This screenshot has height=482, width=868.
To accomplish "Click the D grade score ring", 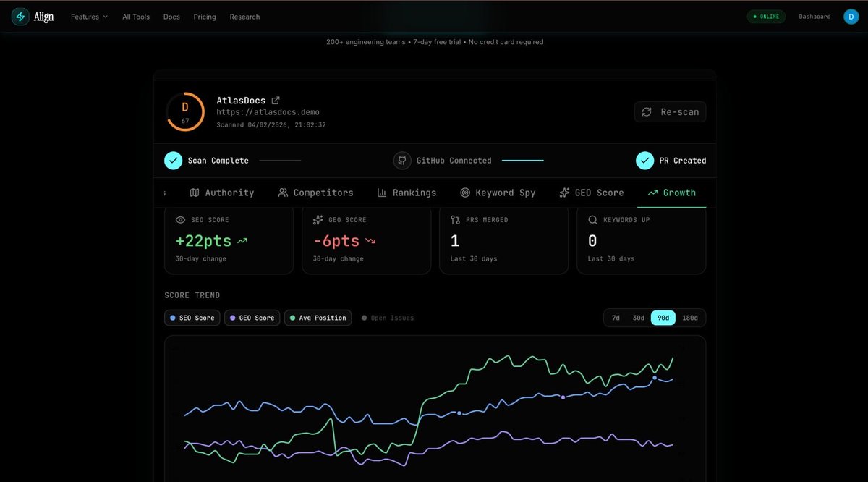I will [x=185, y=111].
